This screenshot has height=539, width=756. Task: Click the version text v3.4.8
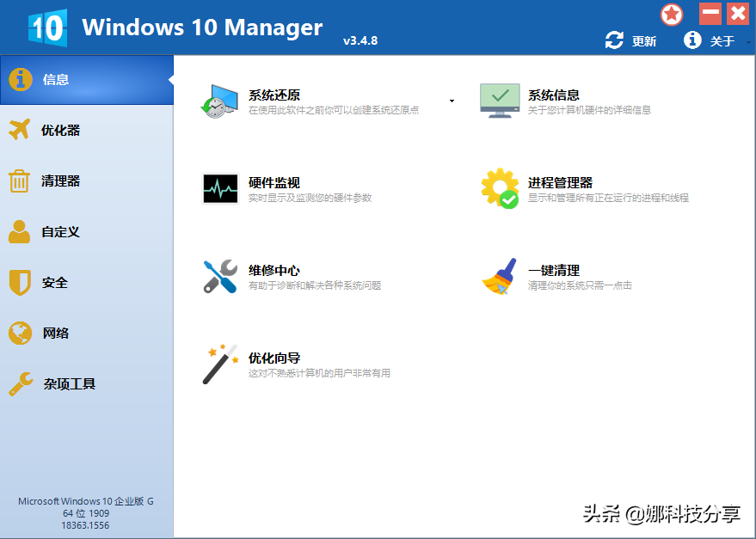click(360, 41)
